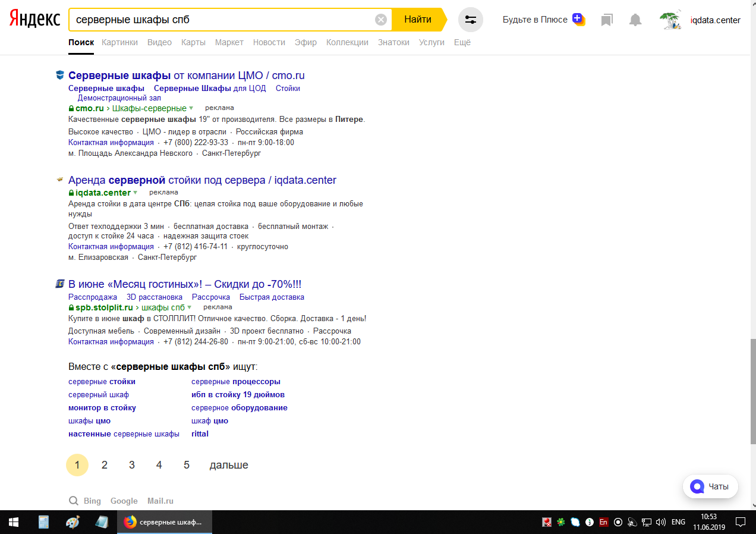Expand the cmo.ru URL dropdown arrow

[191, 108]
